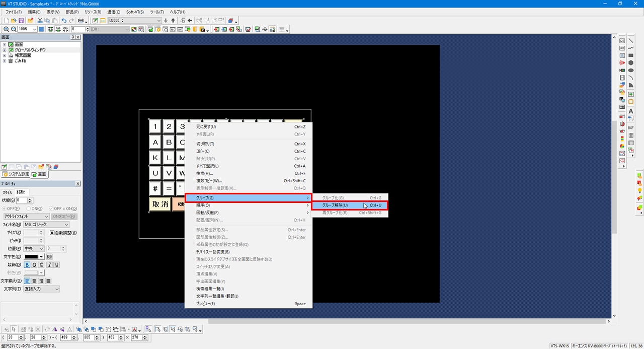
Task: Click the Save icon in the toolbar
Action: [21, 21]
